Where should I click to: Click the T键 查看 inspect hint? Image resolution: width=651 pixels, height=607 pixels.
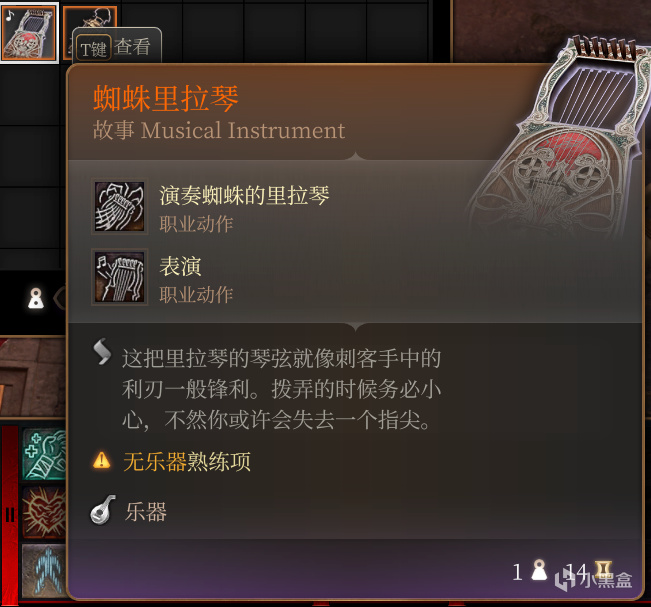[116, 47]
